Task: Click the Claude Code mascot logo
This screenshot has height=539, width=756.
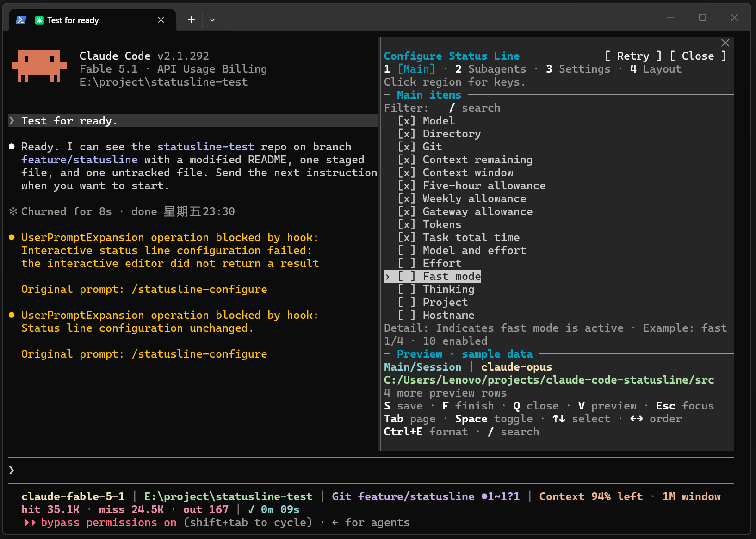Action: coord(39,65)
